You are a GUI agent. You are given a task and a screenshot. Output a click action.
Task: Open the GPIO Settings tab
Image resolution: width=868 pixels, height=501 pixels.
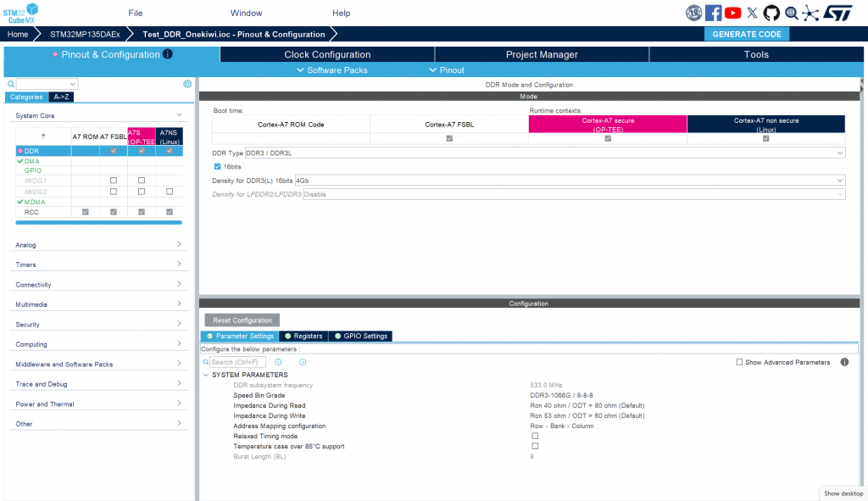360,336
